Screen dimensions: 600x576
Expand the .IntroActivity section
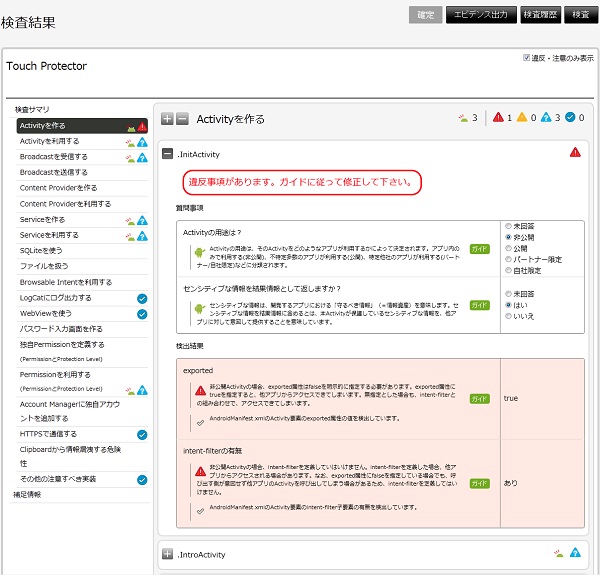167,554
